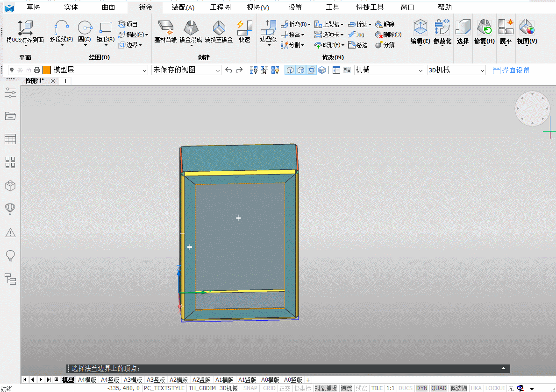
Task: Switch to the Assembly (装配) ribbon tab
Action: tap(183, 7)
